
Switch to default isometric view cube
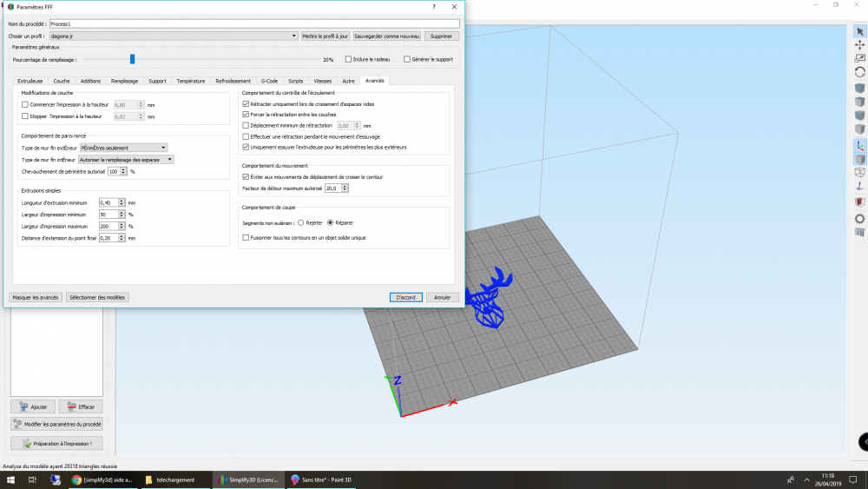[x=859, y=88]
